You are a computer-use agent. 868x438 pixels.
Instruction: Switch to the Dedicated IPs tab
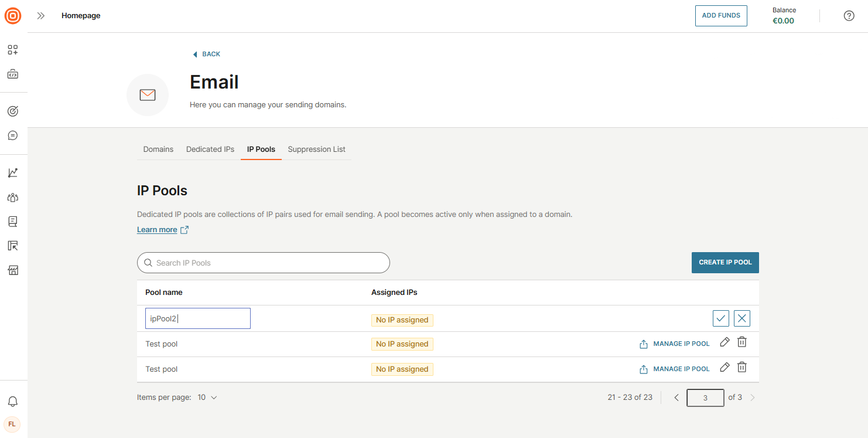point(210,150)
